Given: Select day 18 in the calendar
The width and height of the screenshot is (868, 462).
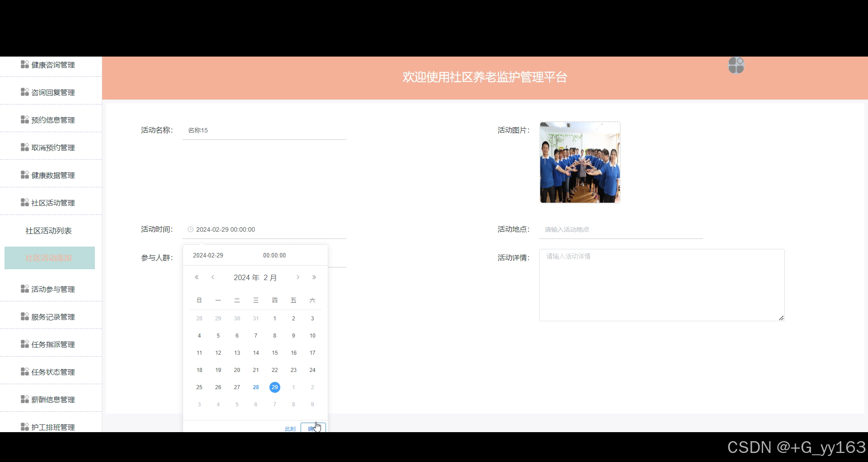Looking at the screenshot, I should click(x=199, y=370).
